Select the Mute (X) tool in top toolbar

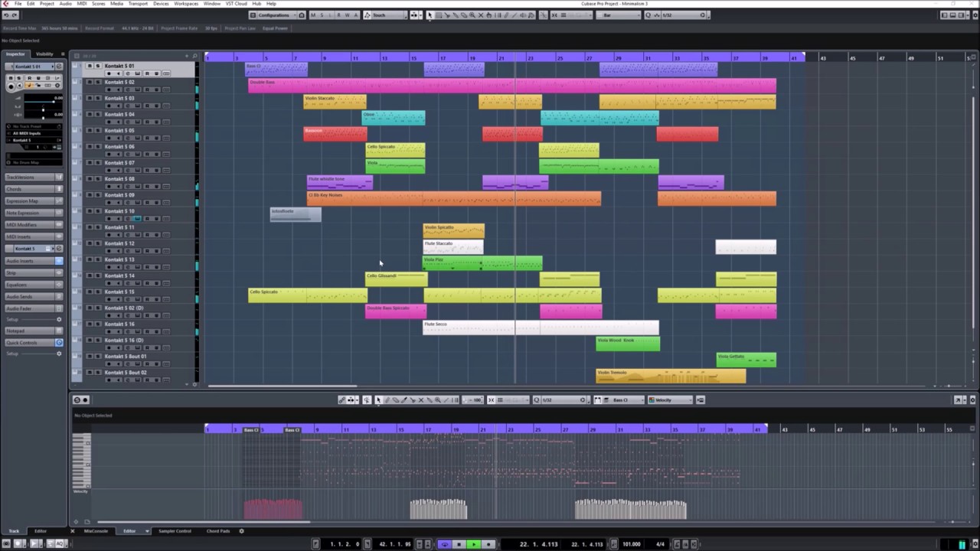[480, 15]
